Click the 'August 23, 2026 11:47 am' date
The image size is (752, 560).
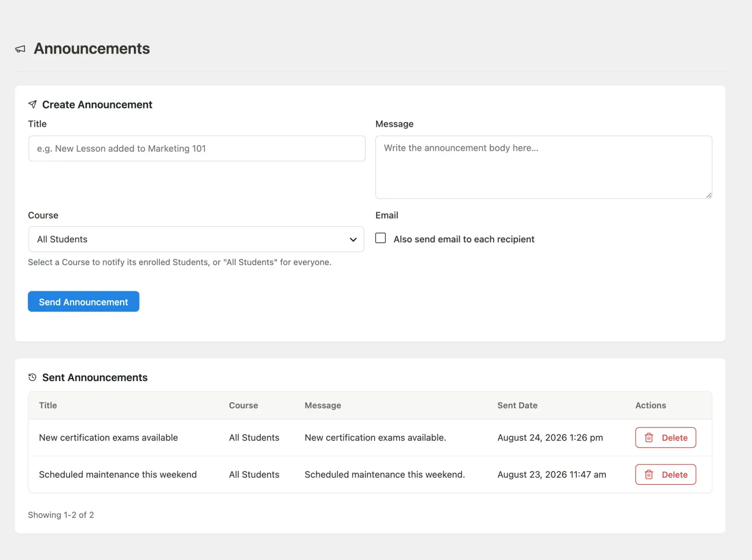click(x=552, y=474)
